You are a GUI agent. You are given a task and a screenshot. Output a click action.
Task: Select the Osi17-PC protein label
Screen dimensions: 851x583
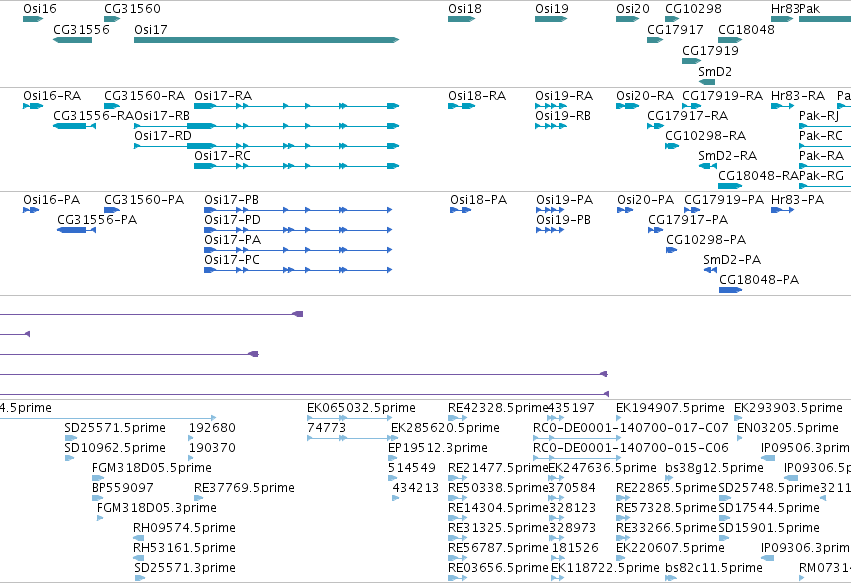pyautogui.click(x=232, y=260)
